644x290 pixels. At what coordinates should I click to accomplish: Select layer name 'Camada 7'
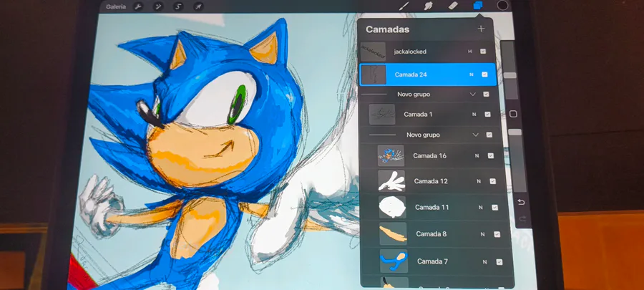pos(432,261)
